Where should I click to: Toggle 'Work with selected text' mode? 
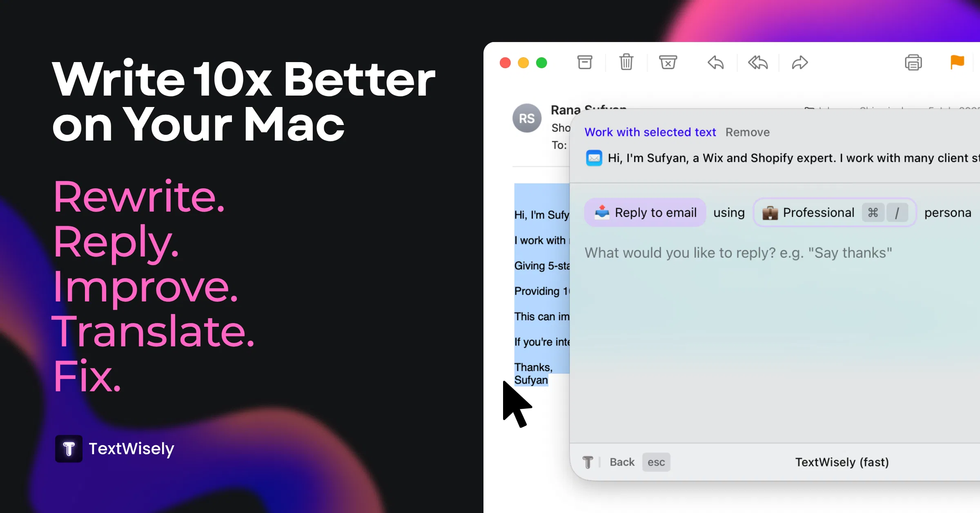click(x=650, y=132)
